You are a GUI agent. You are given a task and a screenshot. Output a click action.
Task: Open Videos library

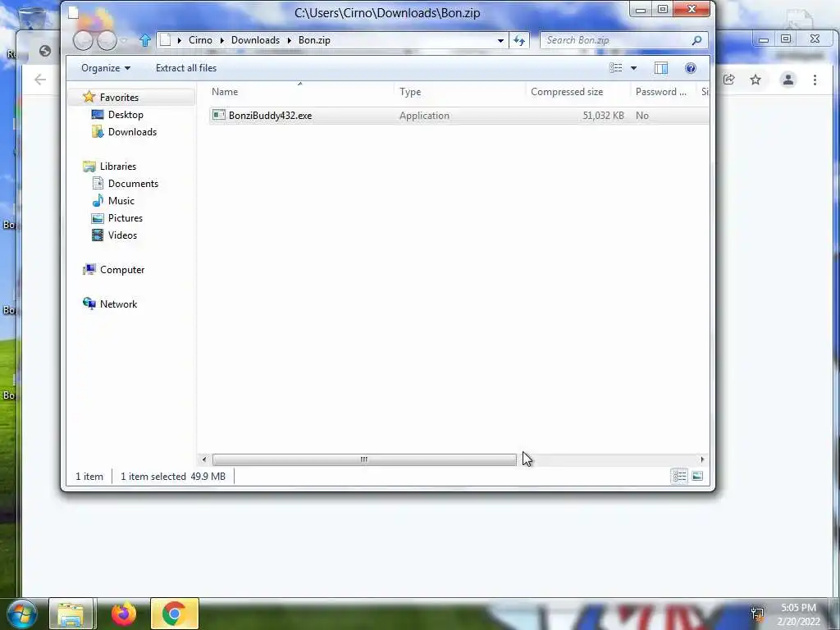click(x=122, y=235)
